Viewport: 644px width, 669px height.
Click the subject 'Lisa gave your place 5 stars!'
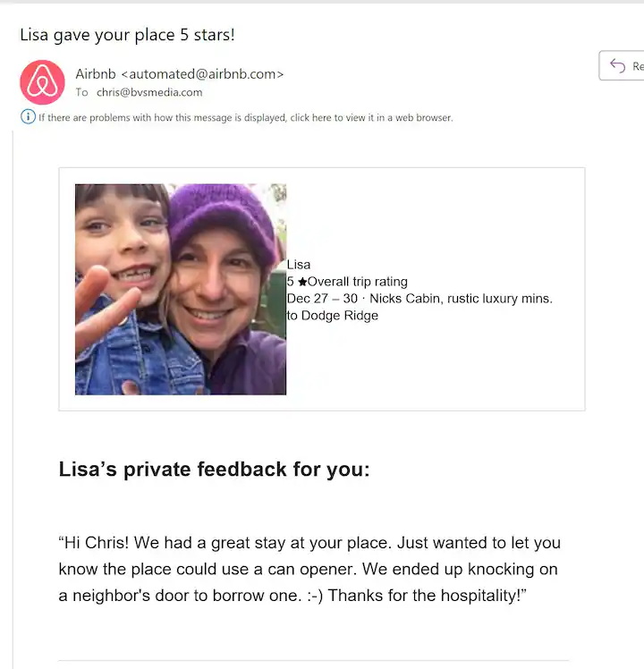[x=127, y=36]
